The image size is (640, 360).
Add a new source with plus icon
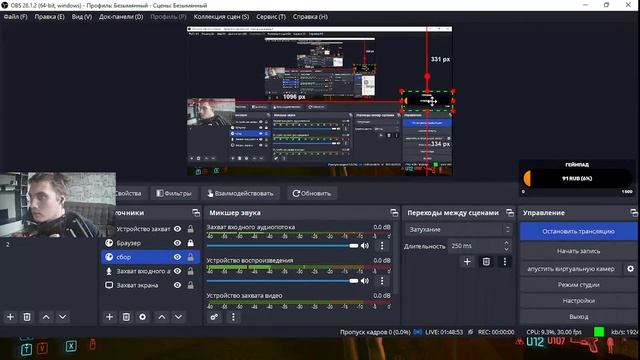point(109,317)
